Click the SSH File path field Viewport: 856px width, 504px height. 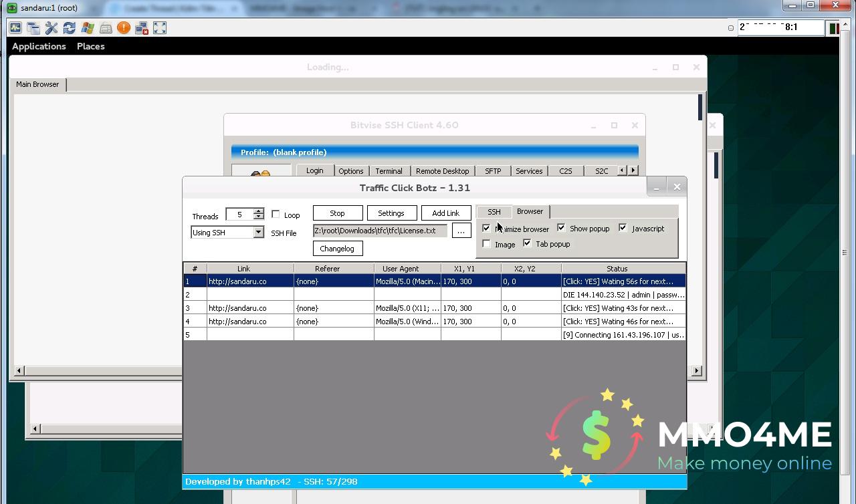(x=380, y=231)
